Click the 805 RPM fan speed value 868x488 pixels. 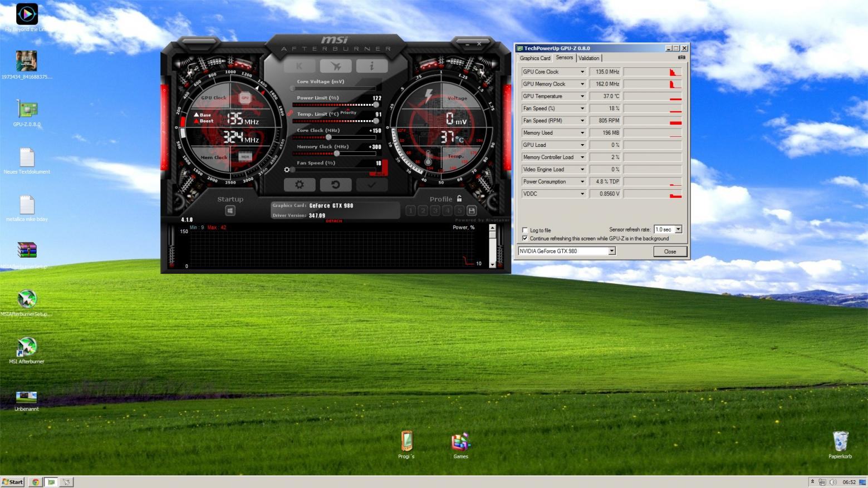coord(605,121)
